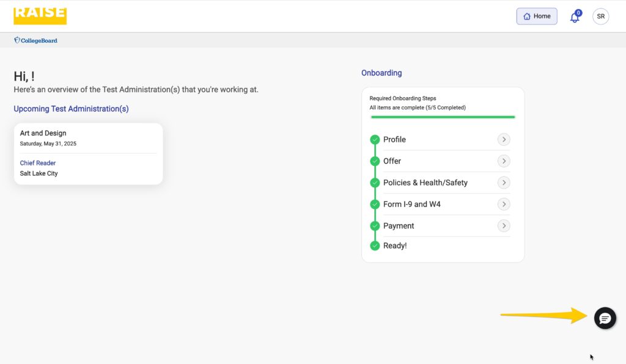Open the SR user avatar menu
This screenshot has height=364, width=626.
coord(600,16)
